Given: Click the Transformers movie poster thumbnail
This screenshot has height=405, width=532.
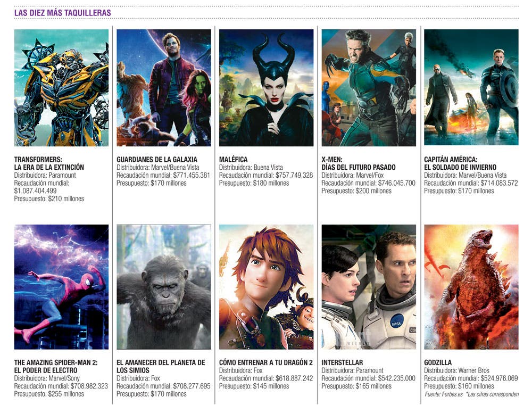Looking at the screenshot, I should click(61, 88).
